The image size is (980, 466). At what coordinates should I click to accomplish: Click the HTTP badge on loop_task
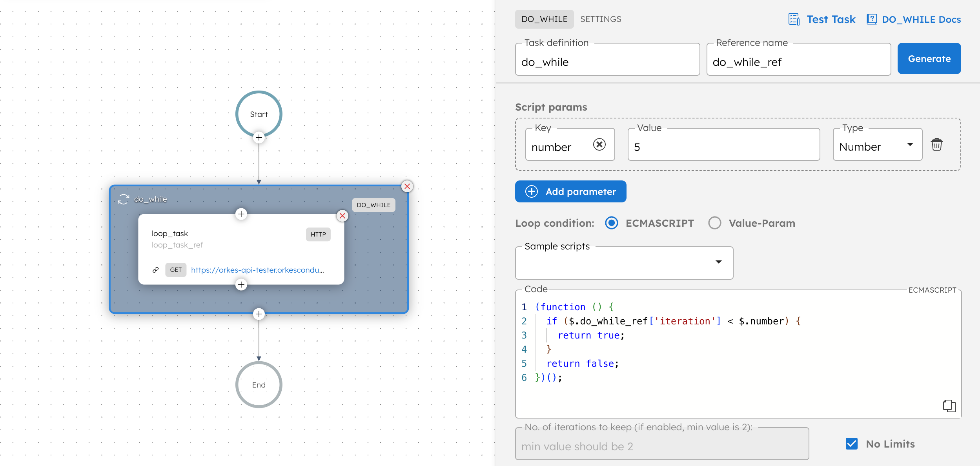318,234
